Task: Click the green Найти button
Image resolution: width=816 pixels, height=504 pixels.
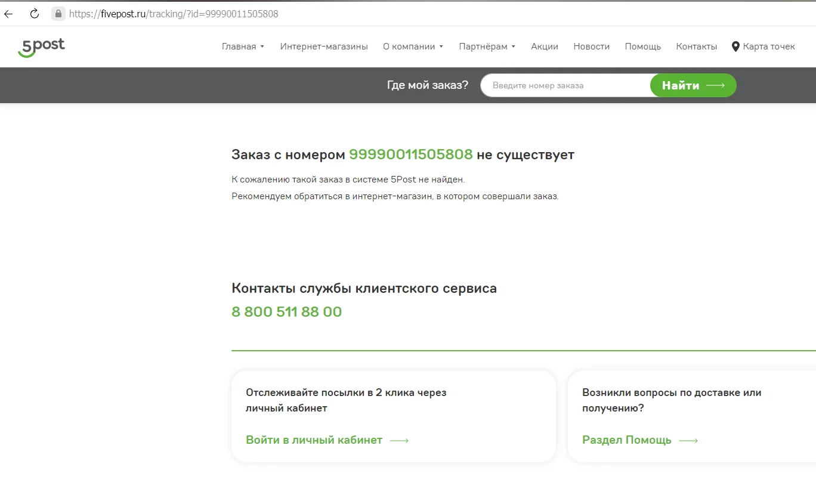Action: point(693,85)
